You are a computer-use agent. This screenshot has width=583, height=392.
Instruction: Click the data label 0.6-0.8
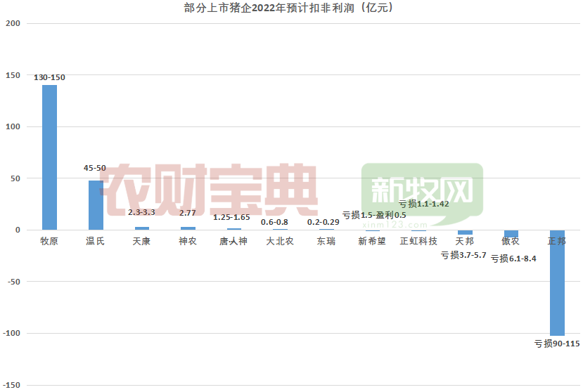click(274, 222)
